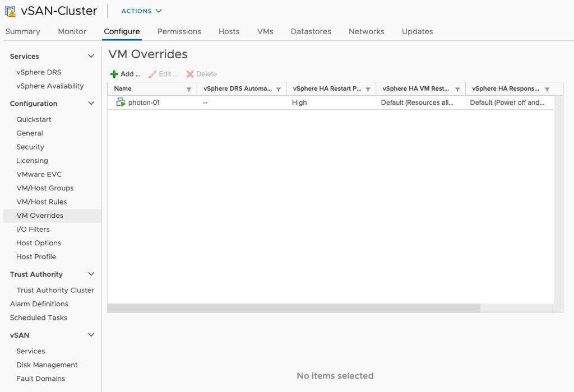Open the Datastores tab

[x=311, y=31]
